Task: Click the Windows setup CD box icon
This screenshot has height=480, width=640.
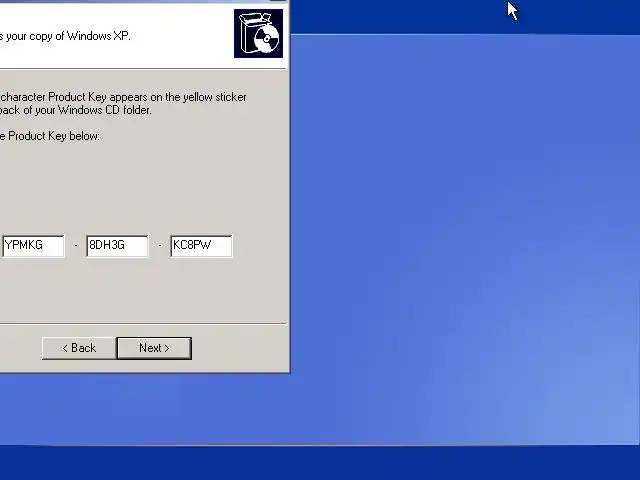Action: (x=258, y=33)
